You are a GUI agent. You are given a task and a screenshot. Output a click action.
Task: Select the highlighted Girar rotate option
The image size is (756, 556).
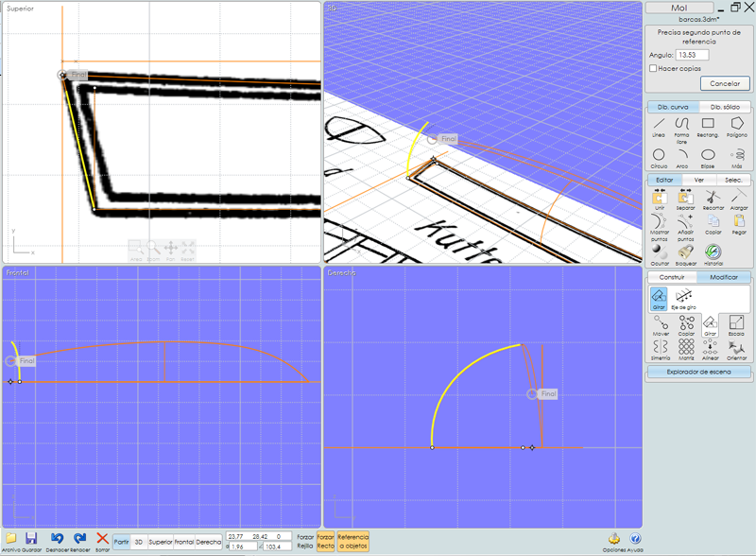coord(659,299)
